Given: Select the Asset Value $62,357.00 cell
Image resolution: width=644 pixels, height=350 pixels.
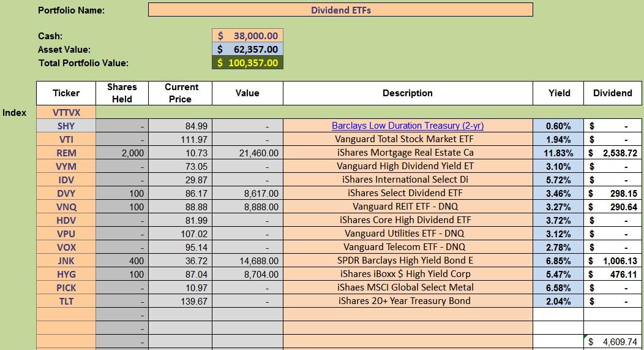Looking at the screenshot, I should point(247,50).
